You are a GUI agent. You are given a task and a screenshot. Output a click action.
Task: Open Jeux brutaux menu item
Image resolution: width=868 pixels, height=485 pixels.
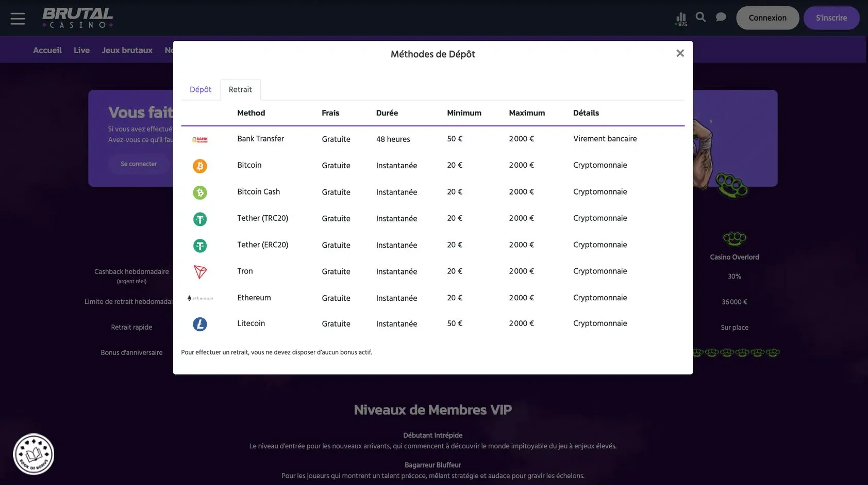127,50
